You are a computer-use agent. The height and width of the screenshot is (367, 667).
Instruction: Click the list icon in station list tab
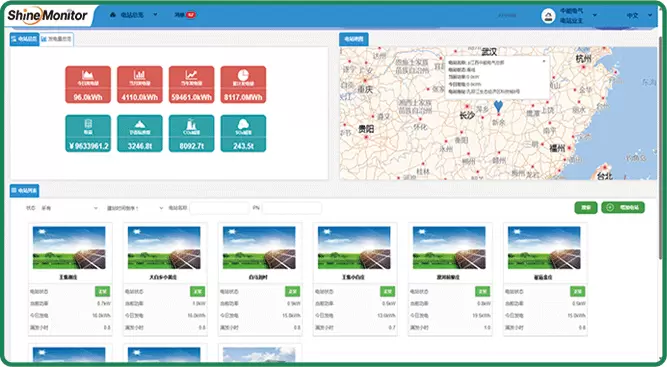(14, 191)
